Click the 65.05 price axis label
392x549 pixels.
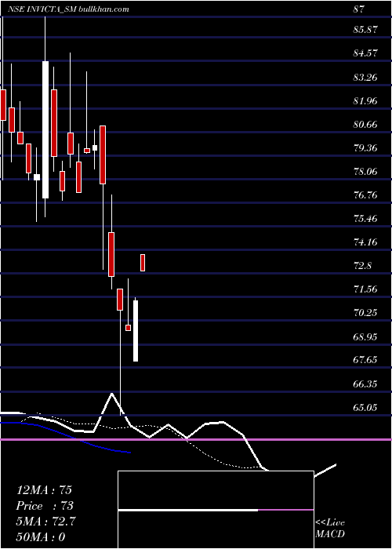(365, 408)
